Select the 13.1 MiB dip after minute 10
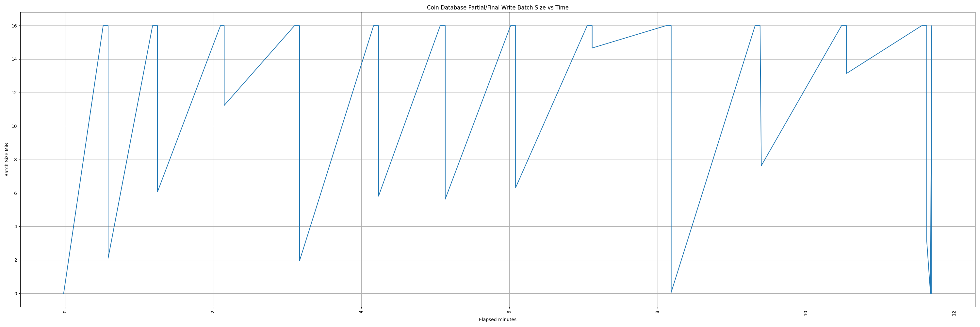 [846, 74]
